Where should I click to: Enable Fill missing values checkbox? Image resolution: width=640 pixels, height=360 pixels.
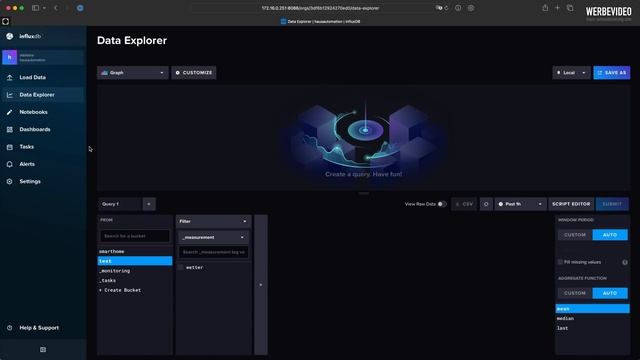[560, 262]
